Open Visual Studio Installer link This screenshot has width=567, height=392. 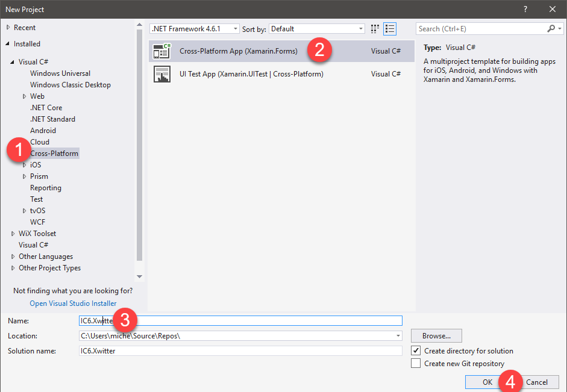coord(73,303)
